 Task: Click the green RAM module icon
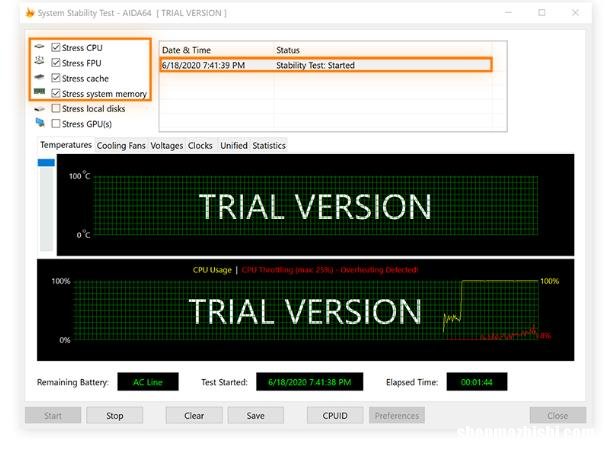point(39,92)
